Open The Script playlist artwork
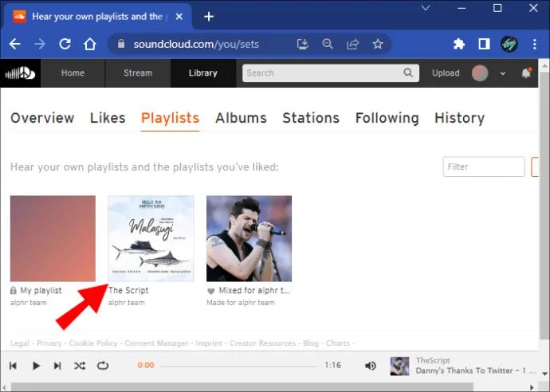550x392 pixels. (x=151, y=238)
